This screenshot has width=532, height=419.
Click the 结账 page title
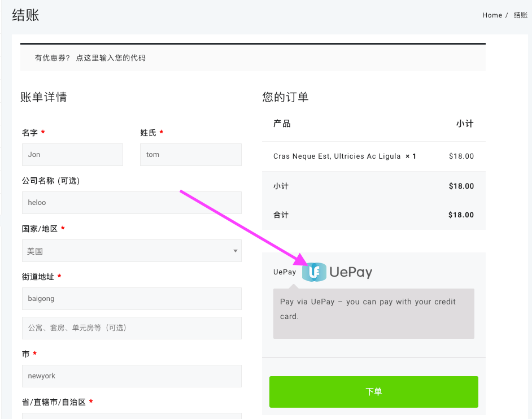click(x=25, y=15)
